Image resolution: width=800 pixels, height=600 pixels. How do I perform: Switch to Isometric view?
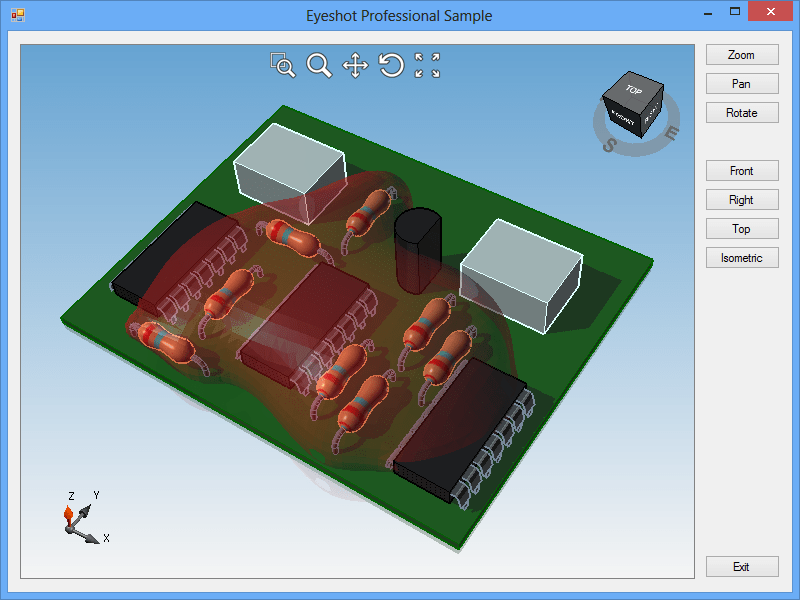(x=742, y=258)
